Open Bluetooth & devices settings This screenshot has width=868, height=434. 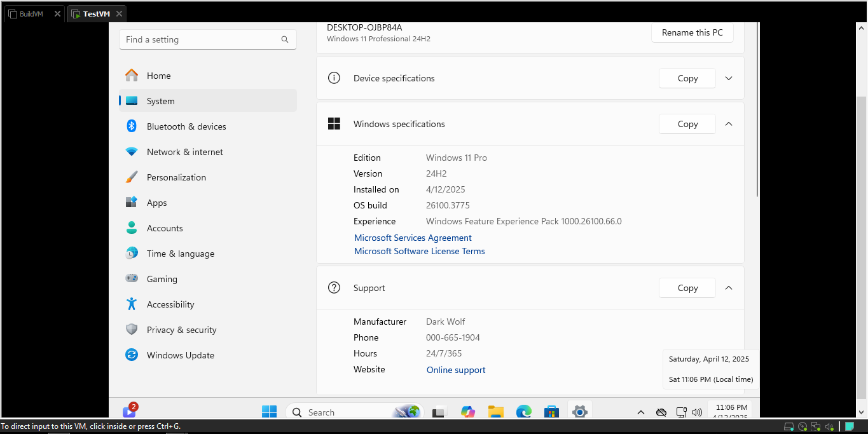pyautogui.click(x=208, y=126)
